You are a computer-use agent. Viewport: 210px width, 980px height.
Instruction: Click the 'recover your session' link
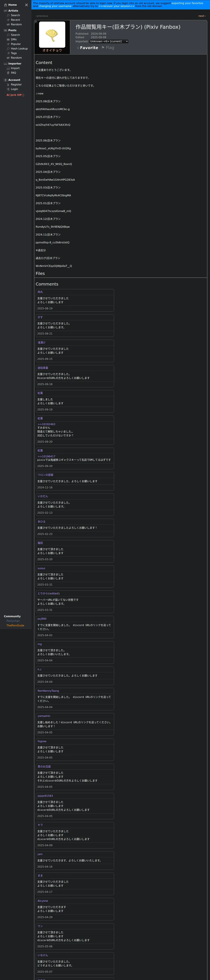coord(117,6)
